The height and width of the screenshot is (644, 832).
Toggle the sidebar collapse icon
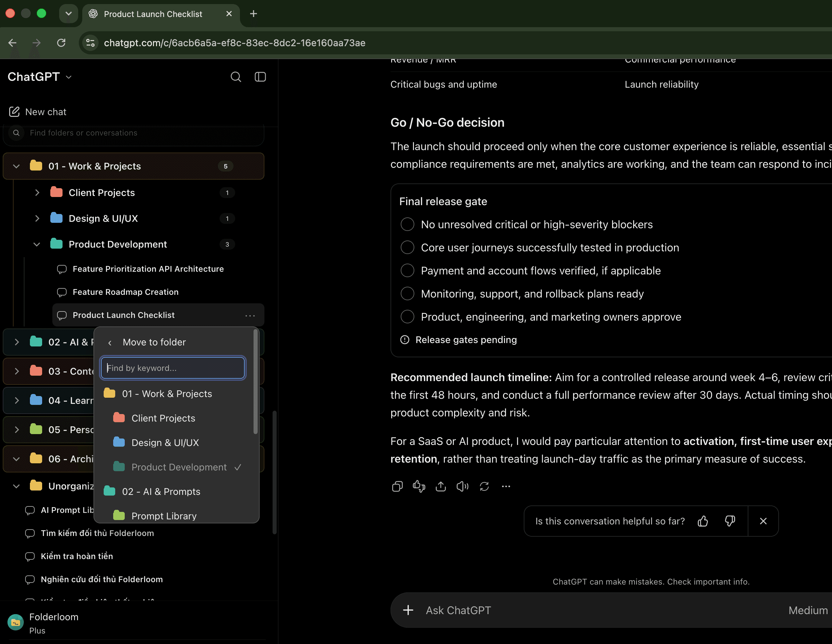[260, 77]
